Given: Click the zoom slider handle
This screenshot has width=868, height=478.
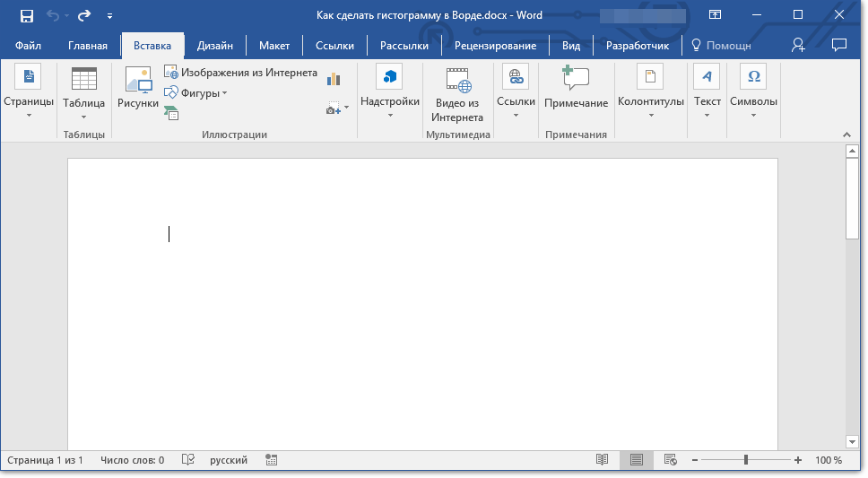Looking at the screenshot, I should click(745, 460).
